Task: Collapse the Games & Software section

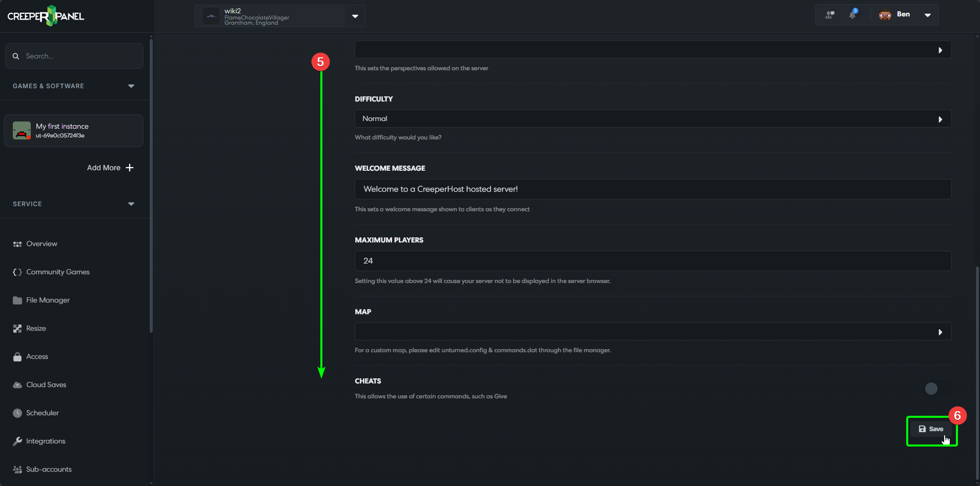Action: [x=131, y=86]
